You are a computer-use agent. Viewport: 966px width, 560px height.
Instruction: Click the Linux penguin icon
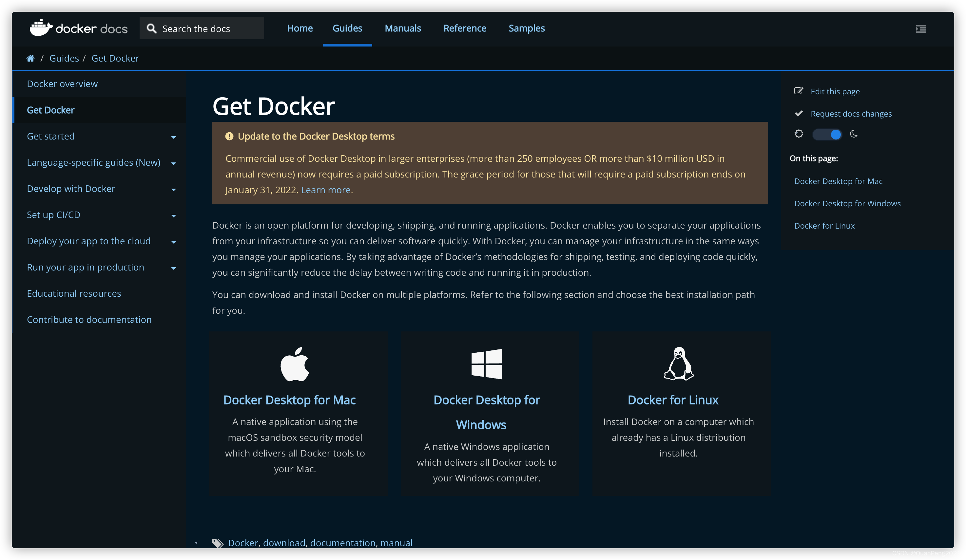(679, 364)
